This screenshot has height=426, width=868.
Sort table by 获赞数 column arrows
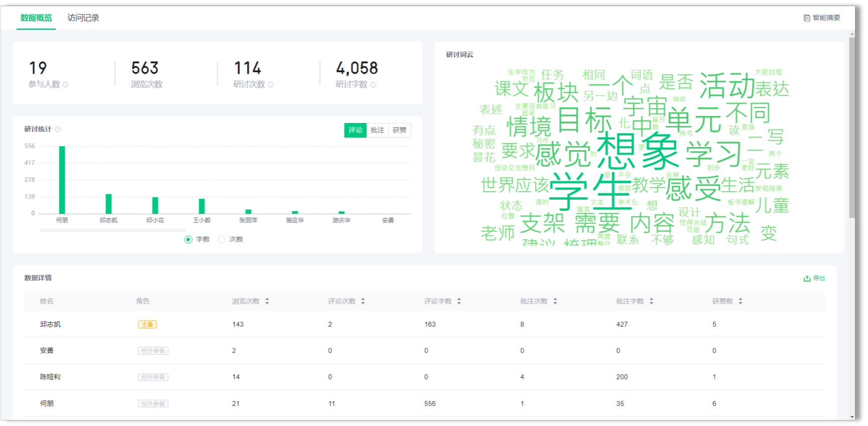click(740, 301)
